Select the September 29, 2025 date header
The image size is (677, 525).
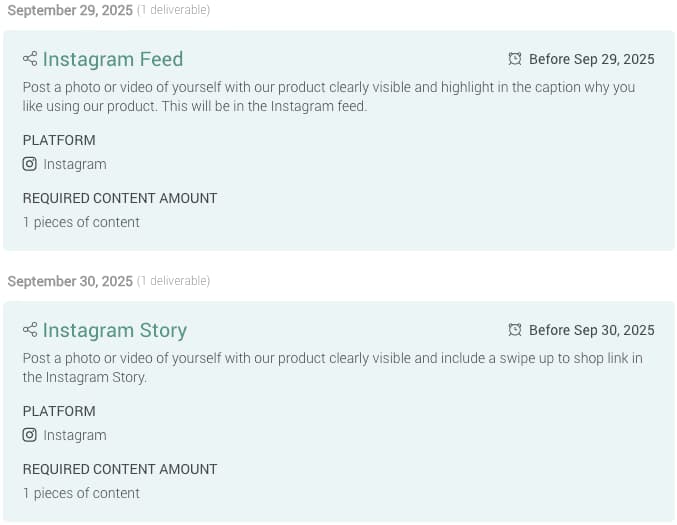tap(70, 10)
